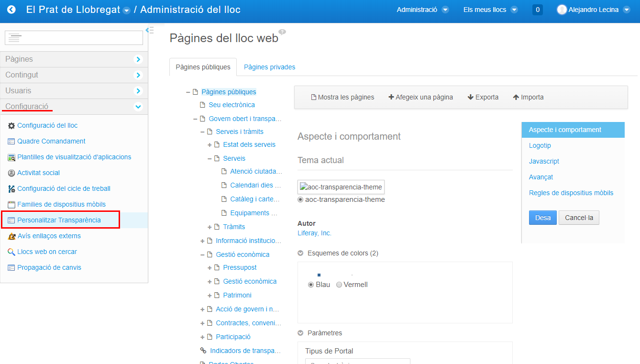This screenshot has width=640, height=364.
Task: Click the Importa toolbar icon
Action: tap(528, 97)
